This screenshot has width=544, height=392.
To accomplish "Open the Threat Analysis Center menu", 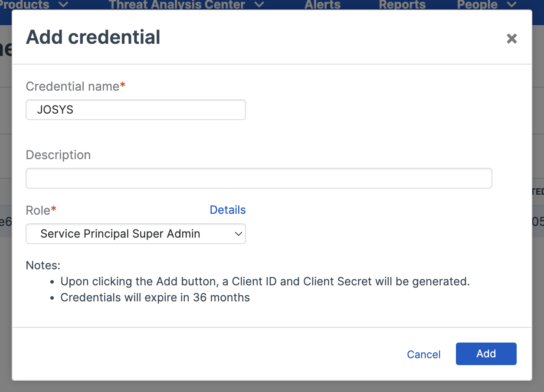I will [177, 5].
